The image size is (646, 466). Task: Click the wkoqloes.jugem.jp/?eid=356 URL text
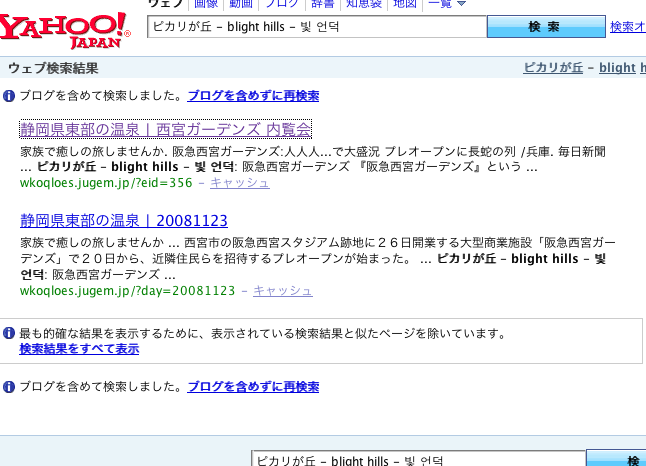106,183
